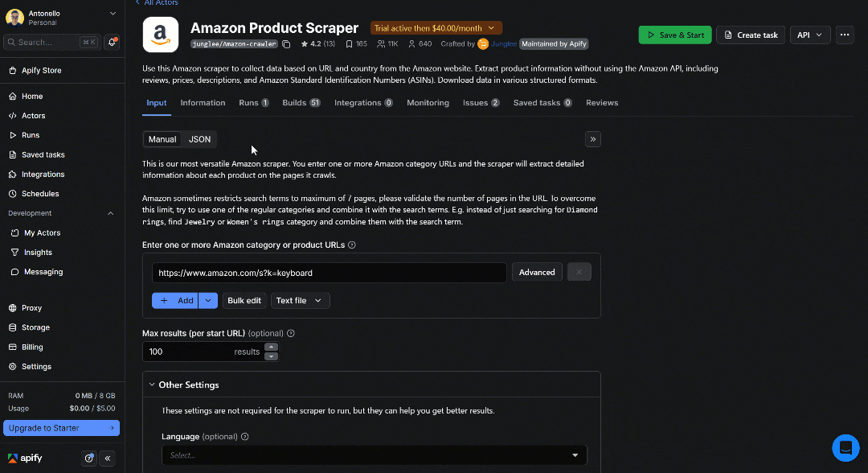Screen dimensions: 868x473
Task: Open the actions menu via the three-dots button
Action: [845, 35]
